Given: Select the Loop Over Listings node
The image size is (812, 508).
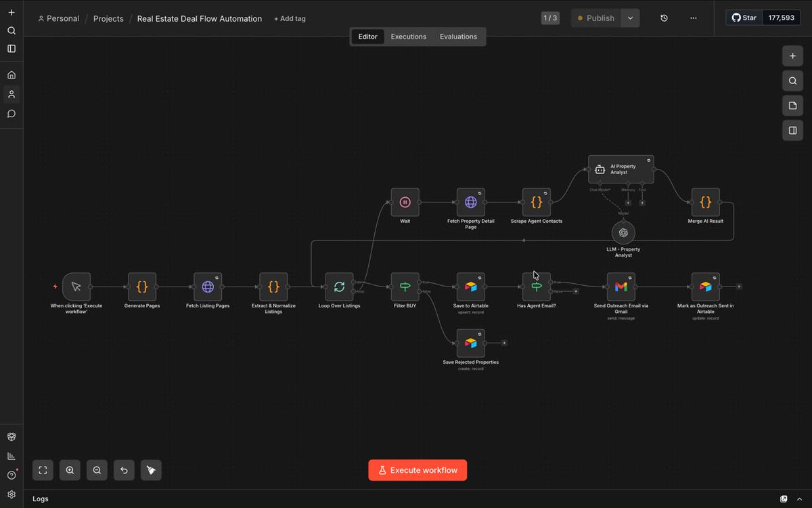Looking at the screenshot, I should pyautogui.click(x=339, y=287).
